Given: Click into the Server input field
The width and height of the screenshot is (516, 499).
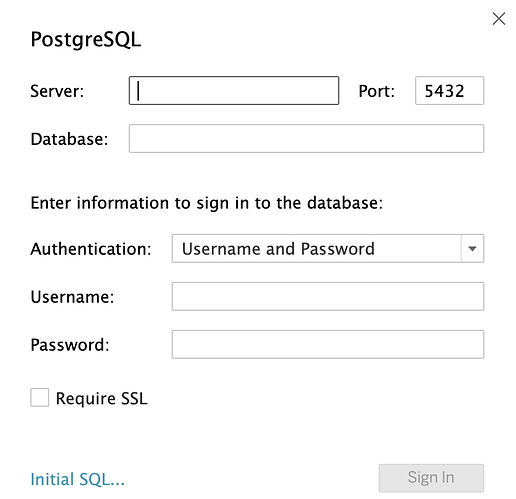Looking at the screenshot, I should tap(234, 91).
